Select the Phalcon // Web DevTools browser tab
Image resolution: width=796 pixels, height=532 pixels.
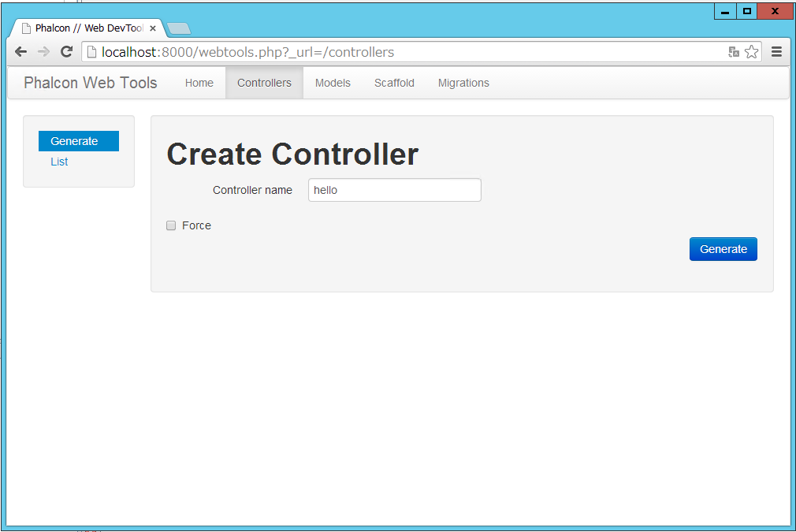click(87, 28)
